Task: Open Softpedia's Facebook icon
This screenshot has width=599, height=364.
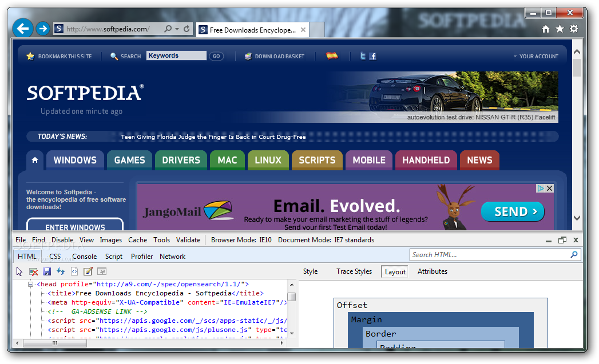Action: coord(373,56)
